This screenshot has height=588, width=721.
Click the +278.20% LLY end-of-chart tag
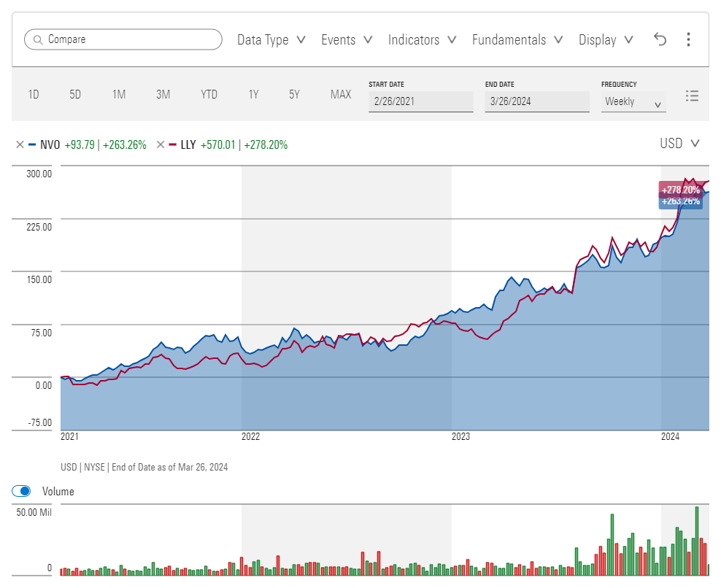(x=681, y=190)
